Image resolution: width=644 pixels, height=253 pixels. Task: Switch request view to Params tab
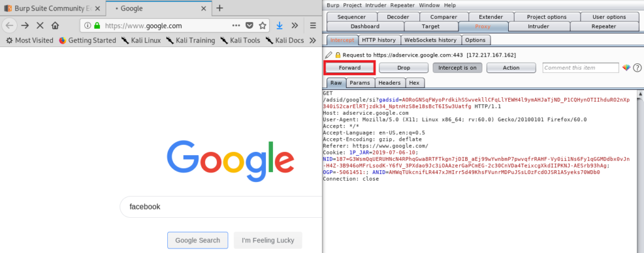tap(360, 83)
